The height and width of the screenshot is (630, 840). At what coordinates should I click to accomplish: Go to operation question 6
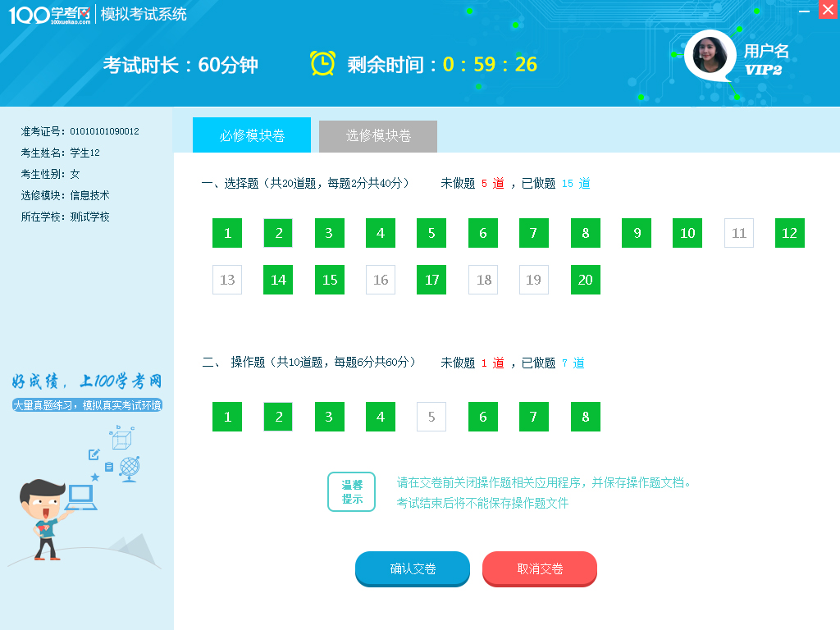[x=482, y=417]
